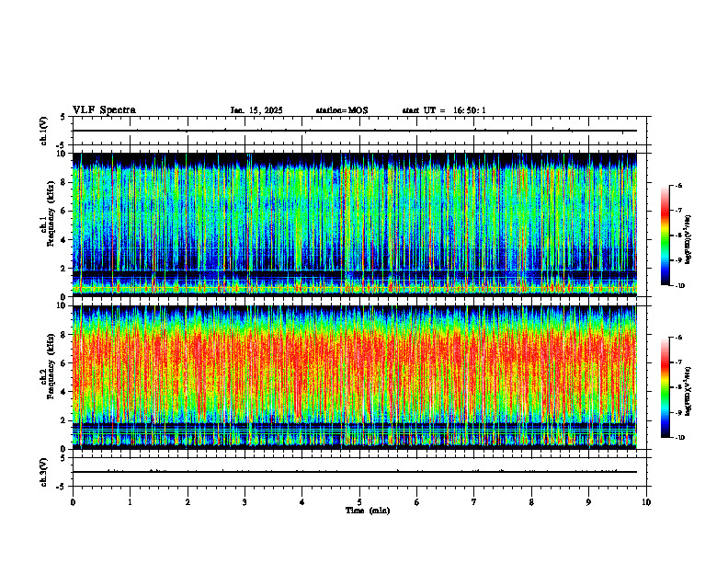Click the "2" kHz tick on ch.2 frequency axis
The image size is (728, 563).
(64, 420)
